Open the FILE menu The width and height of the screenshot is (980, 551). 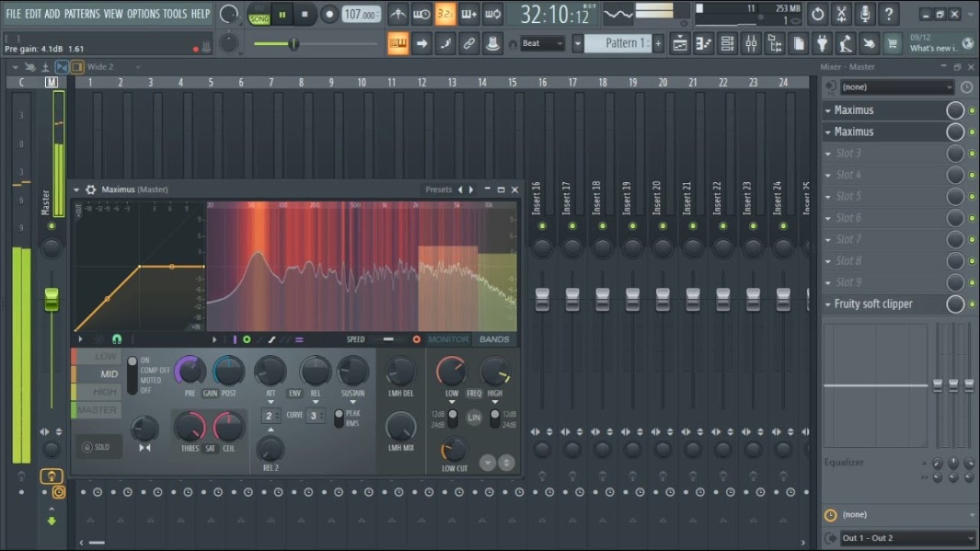pyautogui.click(x=13, y=14)
